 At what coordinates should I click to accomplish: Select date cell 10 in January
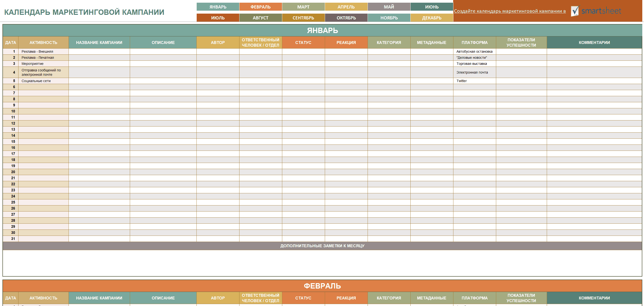coord(10,111)
